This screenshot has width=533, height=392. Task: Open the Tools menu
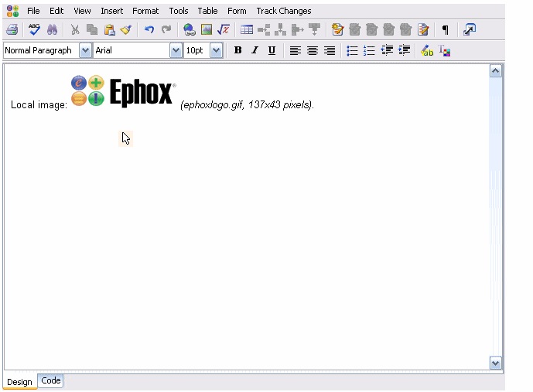[x=179, y=11]
